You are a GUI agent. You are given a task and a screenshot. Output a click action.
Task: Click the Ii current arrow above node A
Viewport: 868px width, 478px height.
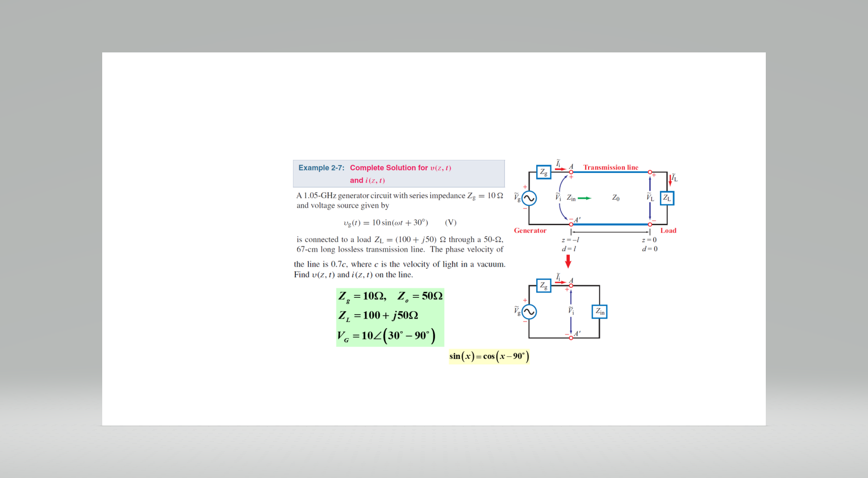click(x=560, y=169)
